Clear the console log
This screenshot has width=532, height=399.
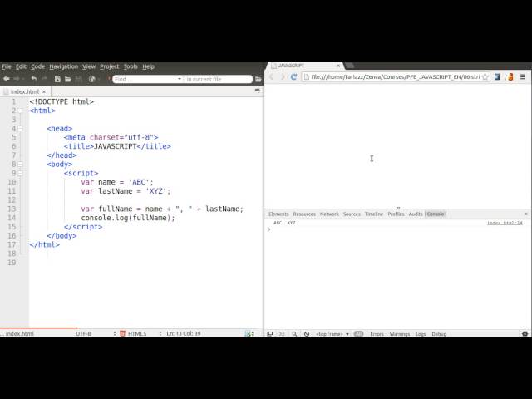point(307,334)
